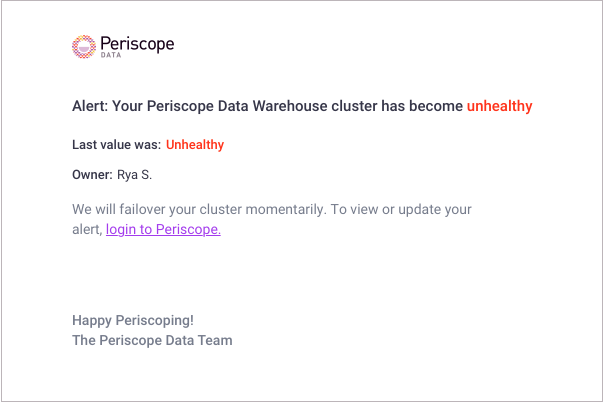This screenshot has height=402, width=603.
Task: Click the Periscope Data circular logo icon
Action: tap(84, 47)
